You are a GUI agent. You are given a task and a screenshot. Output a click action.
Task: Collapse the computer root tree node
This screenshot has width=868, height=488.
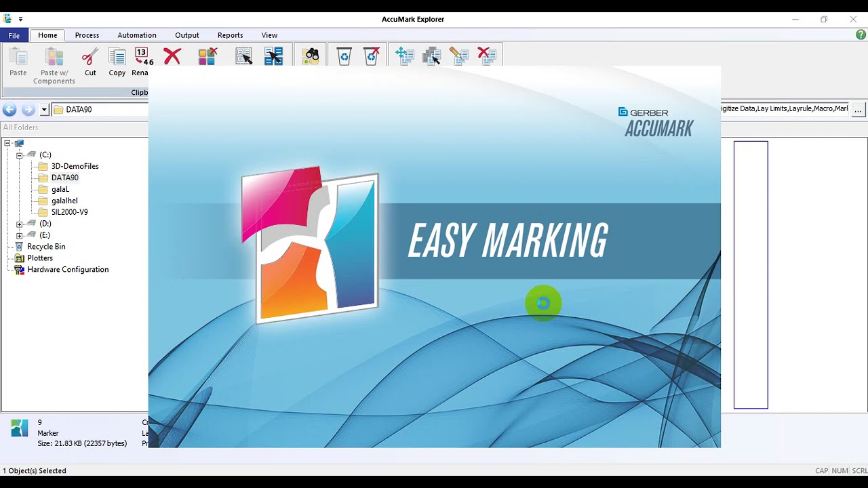coord(7,143)
